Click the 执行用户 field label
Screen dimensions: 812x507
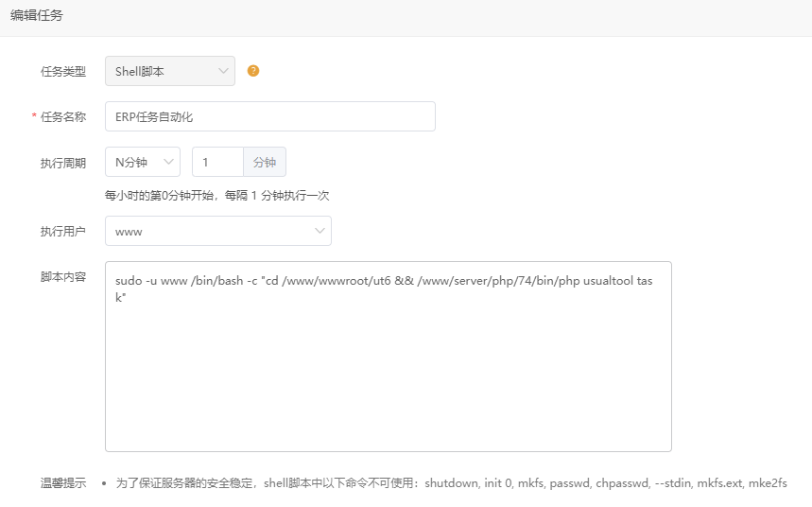(63, 231)
